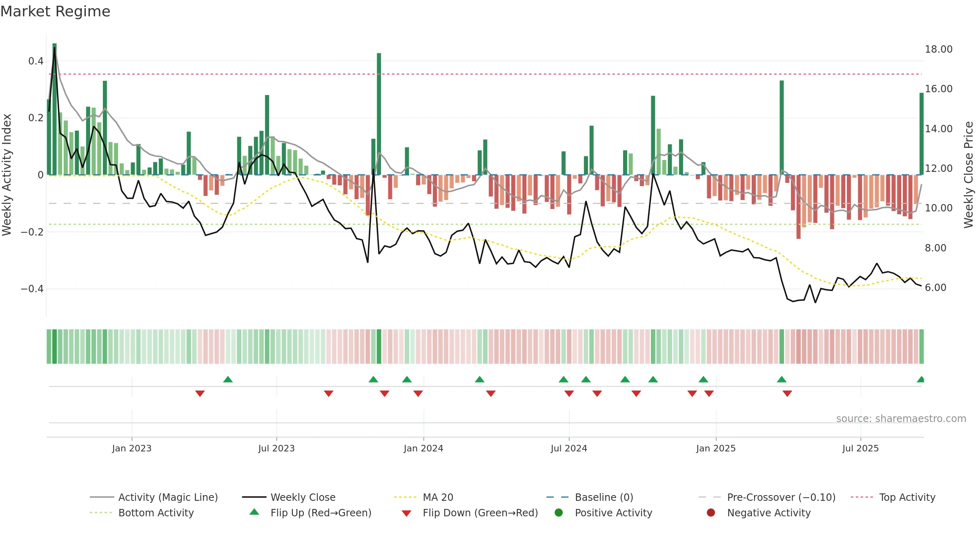Toggle the Weekly Close legend entry
Image resolution: width=980 pixels, height=551 pixels.
tap(289, 497)
